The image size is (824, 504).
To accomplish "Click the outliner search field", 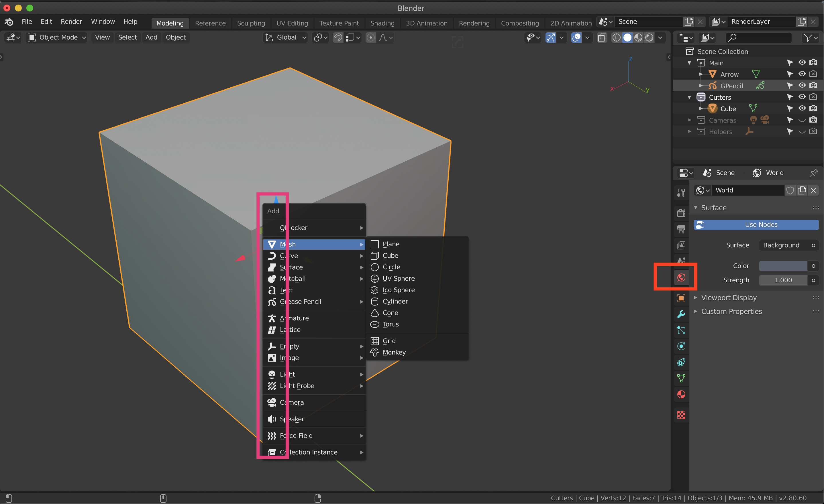I will 758,38.
